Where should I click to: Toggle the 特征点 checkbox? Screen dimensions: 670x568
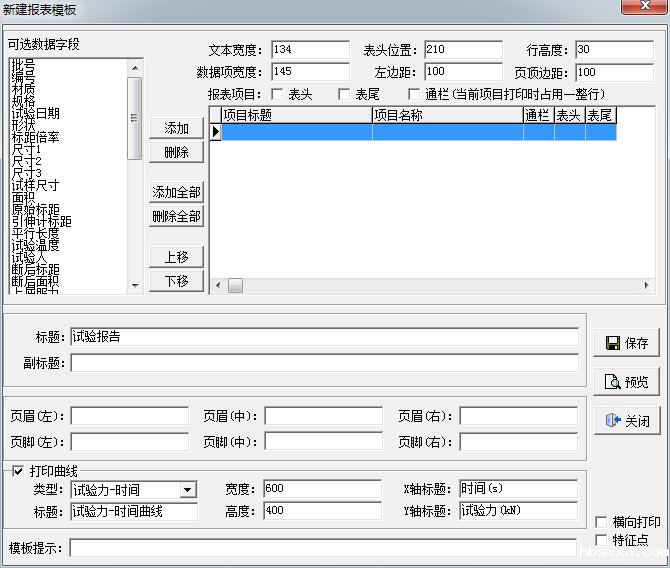[x=600, y=540]
